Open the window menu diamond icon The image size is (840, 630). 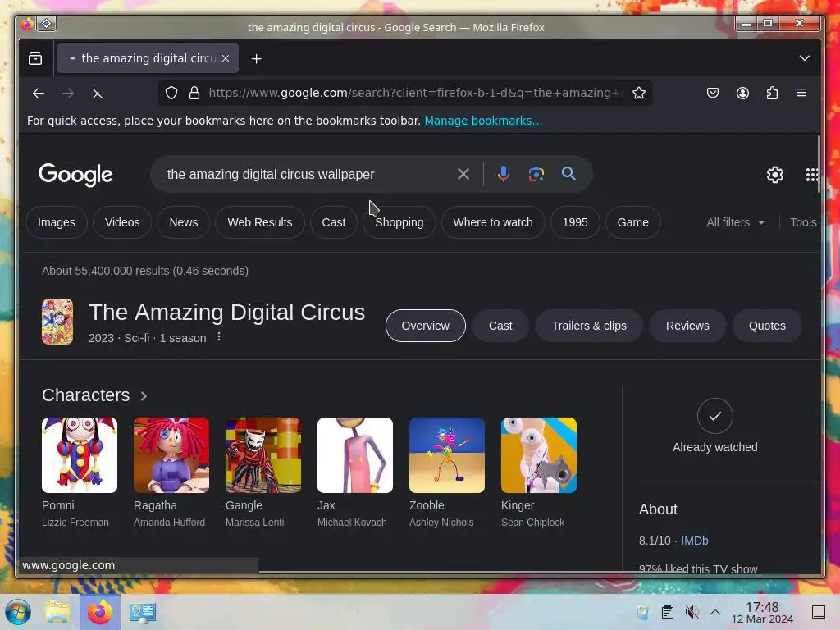(x=47, y=24)
